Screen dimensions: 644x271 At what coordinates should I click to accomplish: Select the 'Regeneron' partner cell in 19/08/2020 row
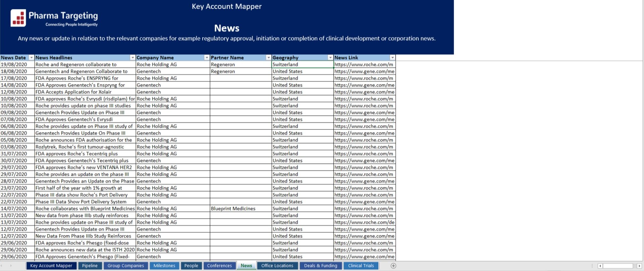tap(240, 64)
